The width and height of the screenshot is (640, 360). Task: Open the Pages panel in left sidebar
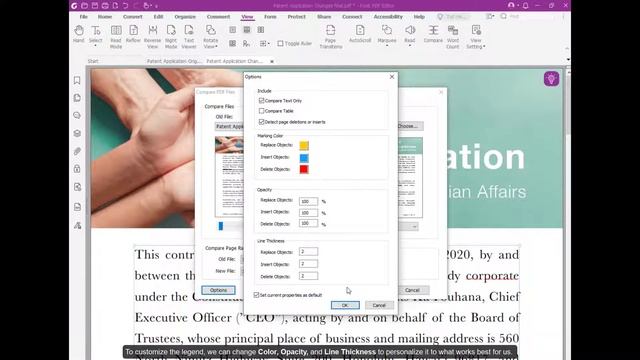[x=77, y=98]
